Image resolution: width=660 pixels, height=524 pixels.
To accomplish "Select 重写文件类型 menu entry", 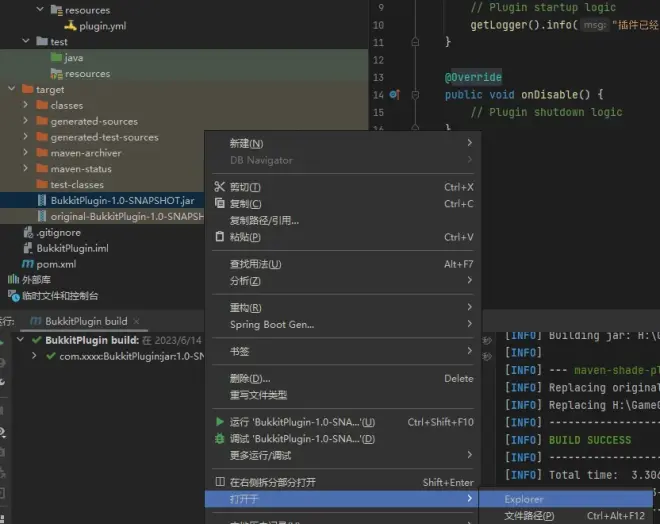I will point(343,395).
